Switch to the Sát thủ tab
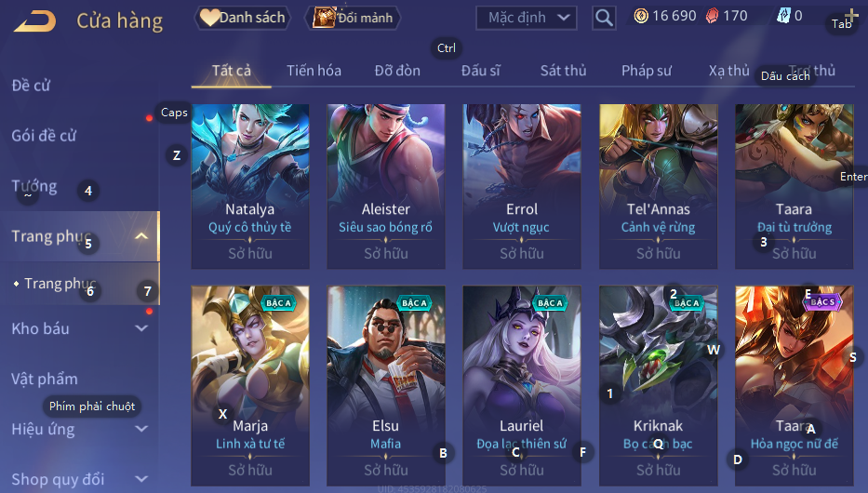 pyautogui.click(x=564, y=71)
